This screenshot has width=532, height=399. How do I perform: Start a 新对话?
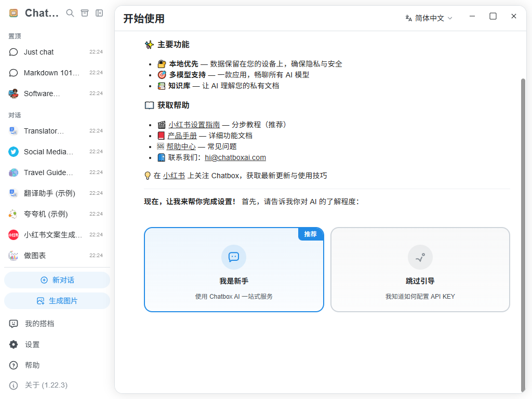pos(57,280)
